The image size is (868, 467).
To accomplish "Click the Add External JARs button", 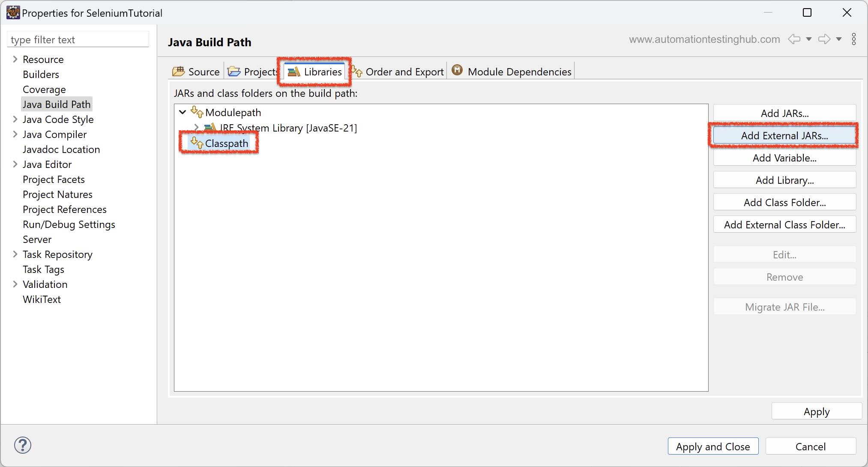I will pos(784,136).
